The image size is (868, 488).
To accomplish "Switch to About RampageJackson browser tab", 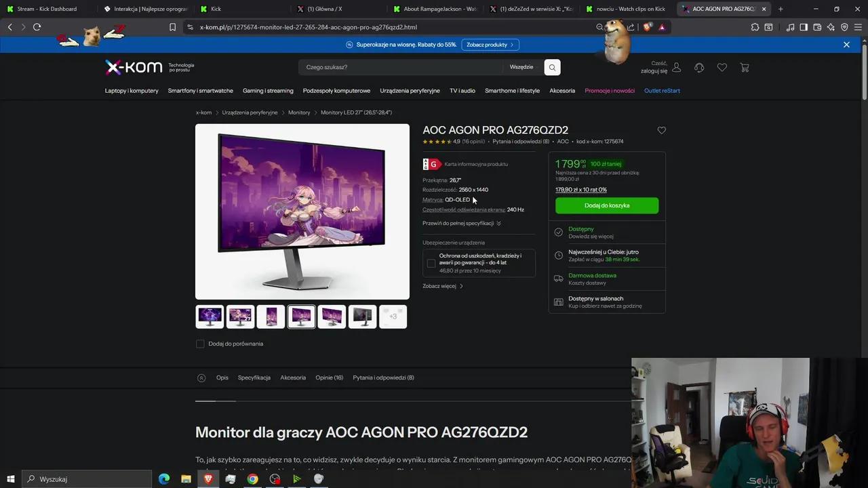I will 435,9.
